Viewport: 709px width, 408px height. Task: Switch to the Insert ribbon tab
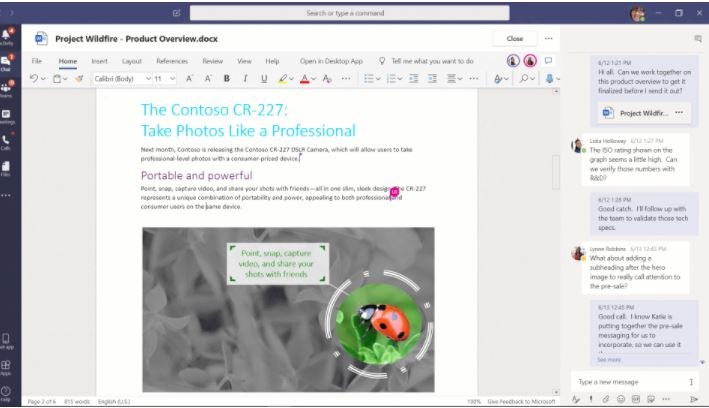point(99,61)
